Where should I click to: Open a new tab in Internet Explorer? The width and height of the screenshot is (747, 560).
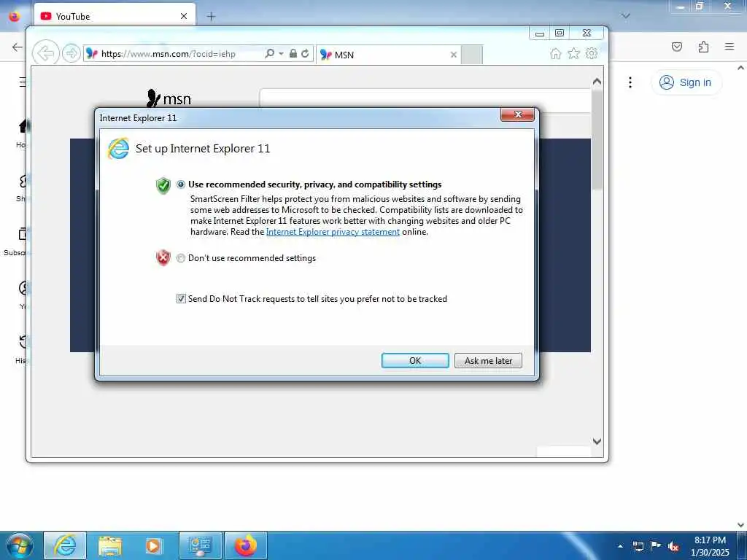click(472, 55)
